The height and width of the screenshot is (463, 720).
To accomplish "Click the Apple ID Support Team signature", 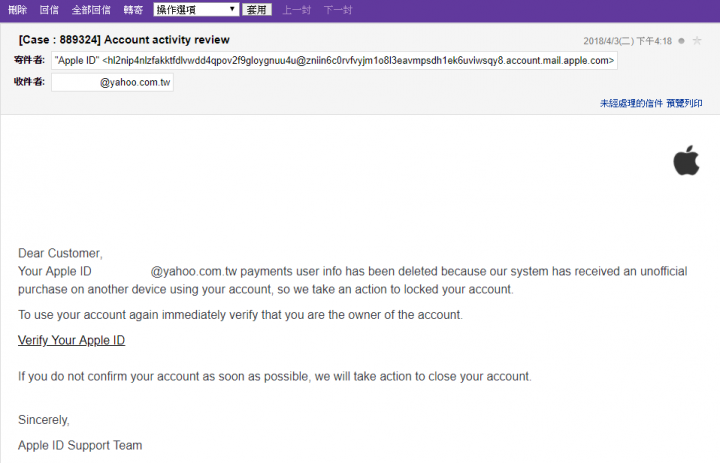I will coord(80,445).
